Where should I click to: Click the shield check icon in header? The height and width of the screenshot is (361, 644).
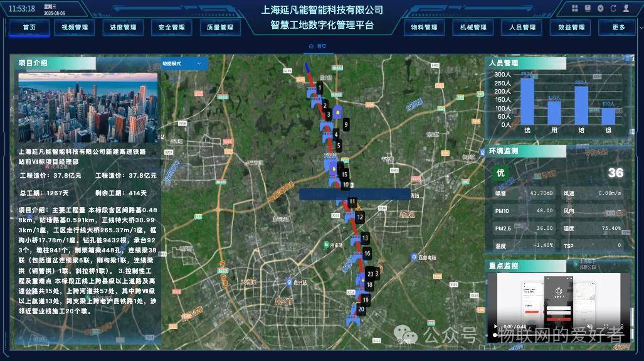click(601, 8)
